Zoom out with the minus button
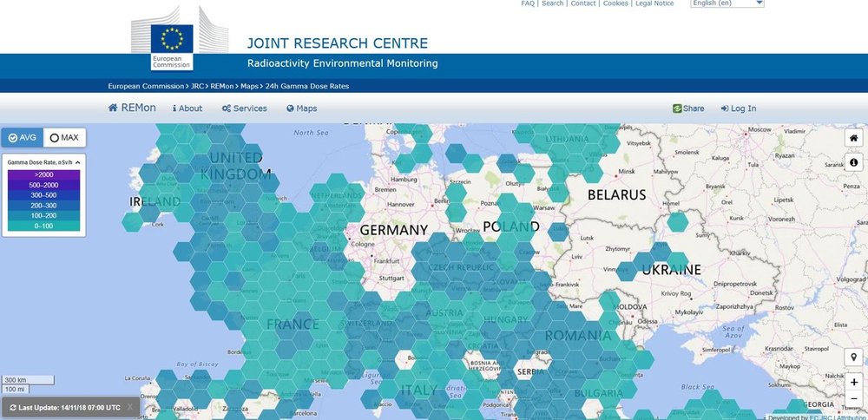 (853, 398)
